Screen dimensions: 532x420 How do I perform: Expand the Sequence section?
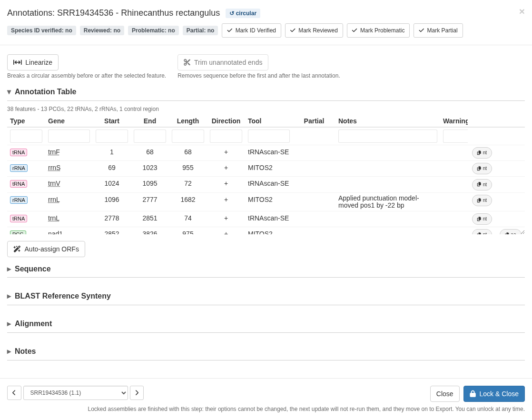(x=29, y=269)
